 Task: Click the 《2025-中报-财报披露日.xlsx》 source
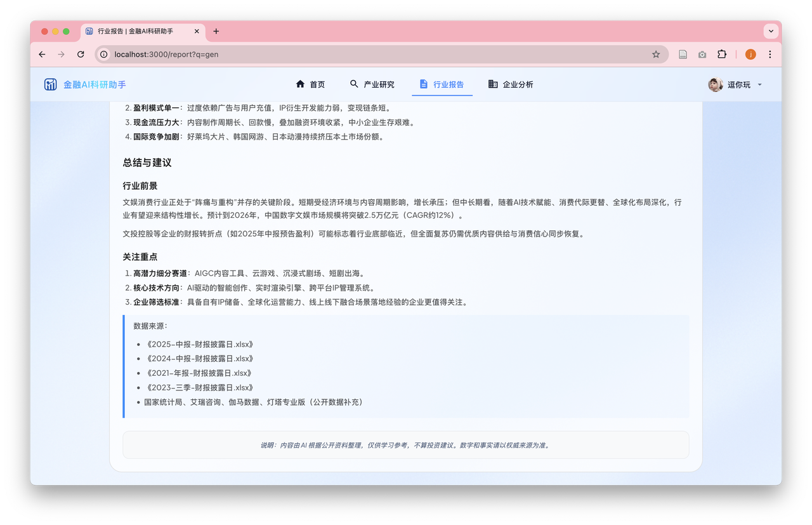tap(199, 345)
